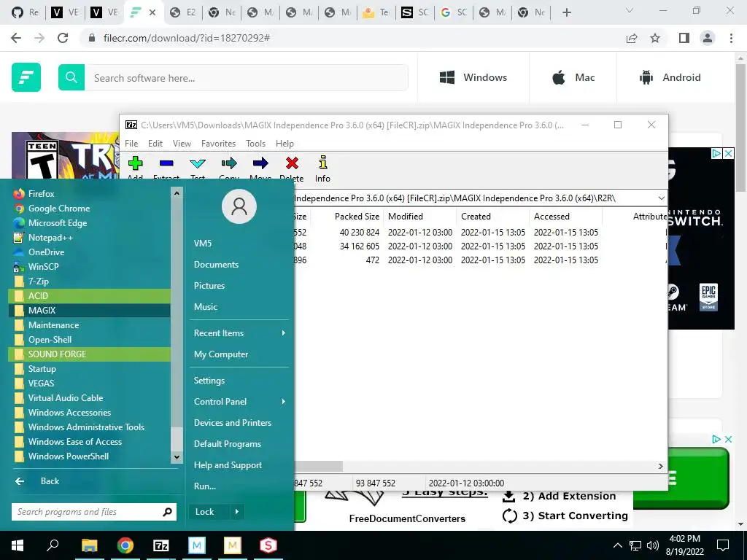747x560 pixels.
Task: Open the 7-Zip Edit menu
Action: 155,144
